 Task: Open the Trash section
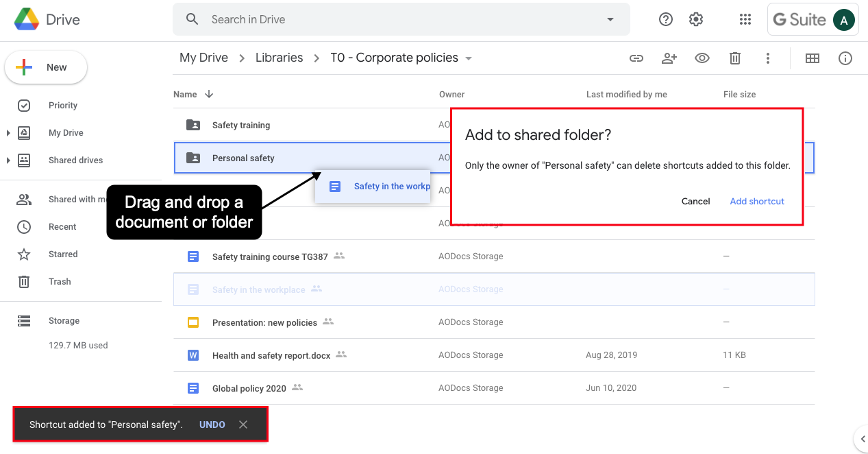pos(60,282)
